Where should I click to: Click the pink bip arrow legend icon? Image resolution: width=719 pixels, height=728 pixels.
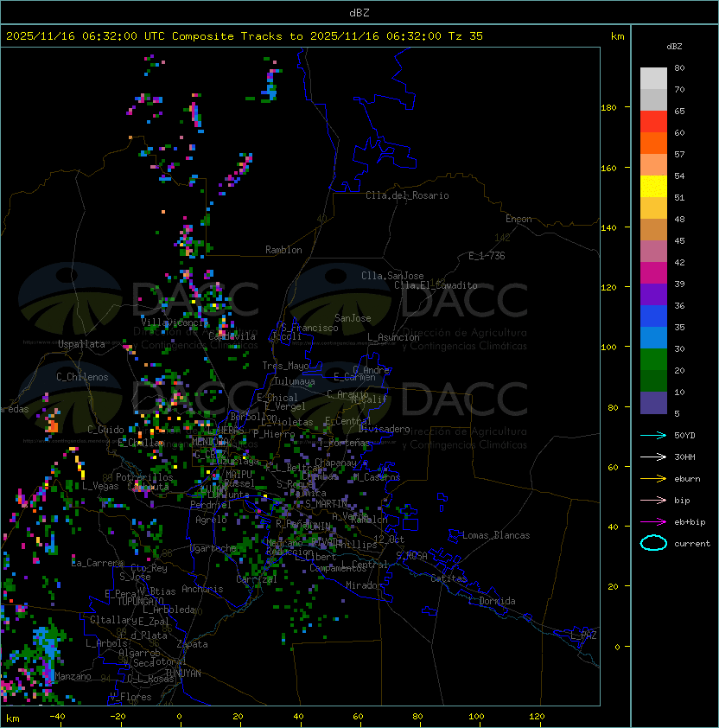(653, 500)
